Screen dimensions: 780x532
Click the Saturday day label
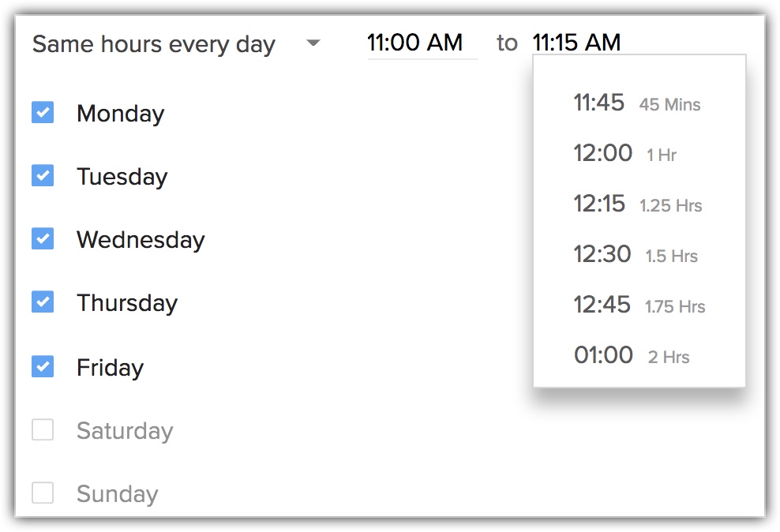(x=125, y=431)
